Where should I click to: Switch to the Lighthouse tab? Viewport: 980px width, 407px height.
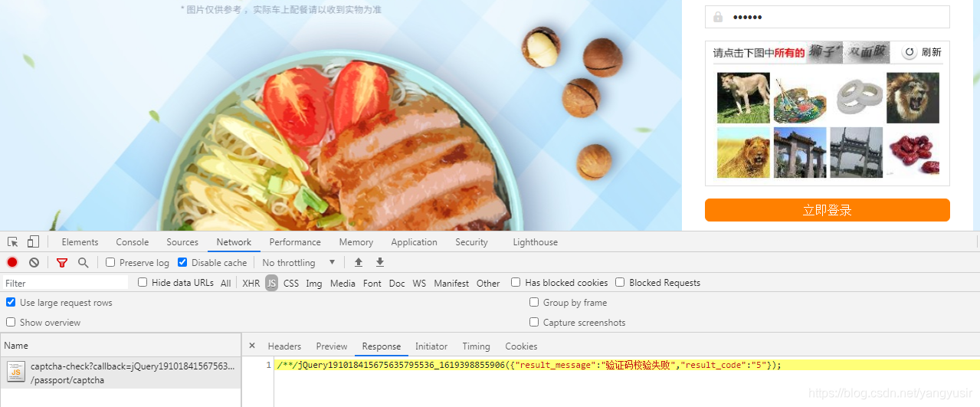point(535,242)
